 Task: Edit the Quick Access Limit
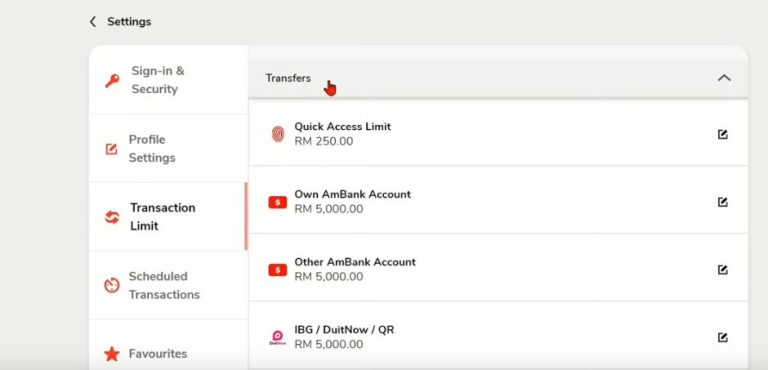coord(722,134)
